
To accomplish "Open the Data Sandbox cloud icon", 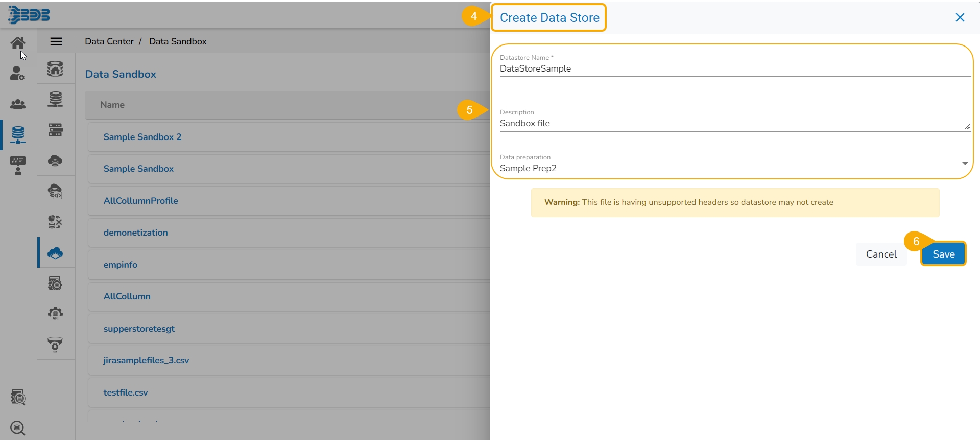I will pos(55,252).
